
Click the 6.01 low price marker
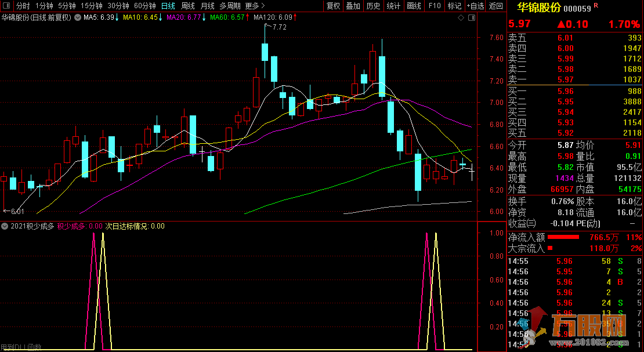[x=17, y=212]
